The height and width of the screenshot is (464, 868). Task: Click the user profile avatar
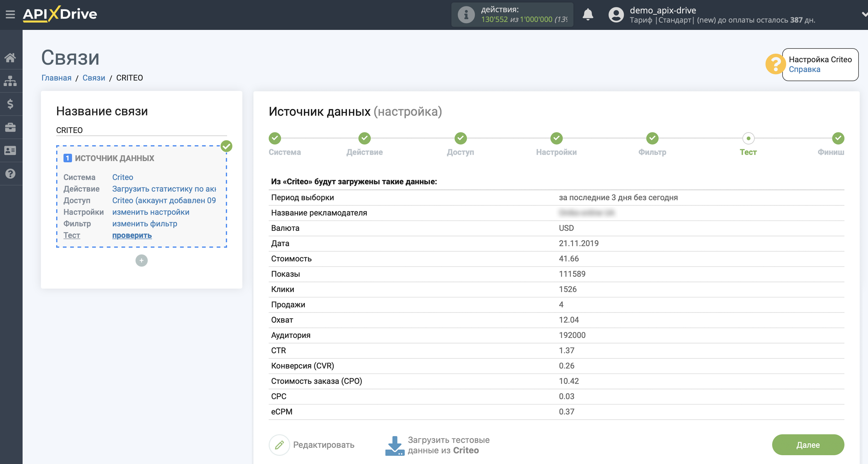click(x=616, y=15)
